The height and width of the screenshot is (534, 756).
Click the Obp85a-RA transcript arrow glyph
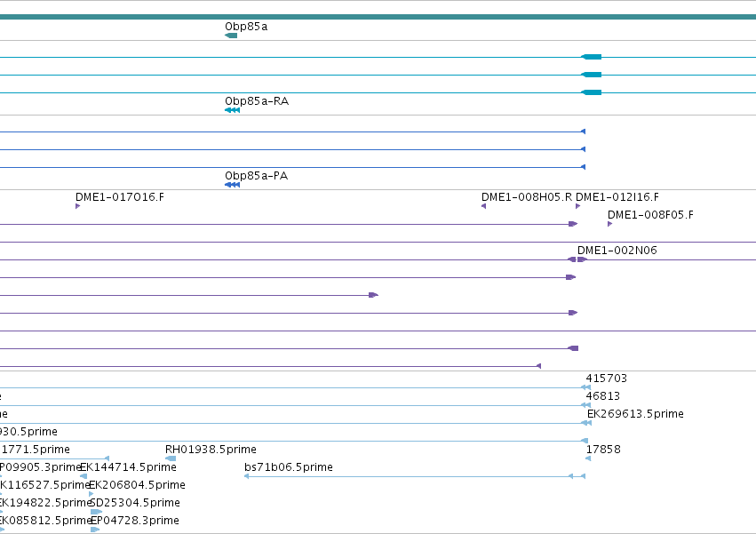click(233, 110)
